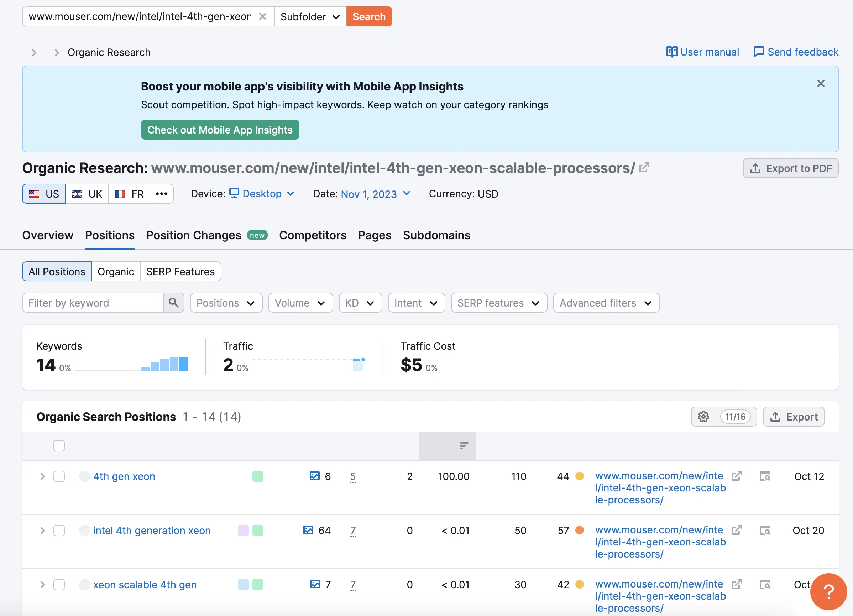Screen dimensions: 853x616
Task: Click image SERP icon for xeon scalable 4th gen
Action: [315, 584]
